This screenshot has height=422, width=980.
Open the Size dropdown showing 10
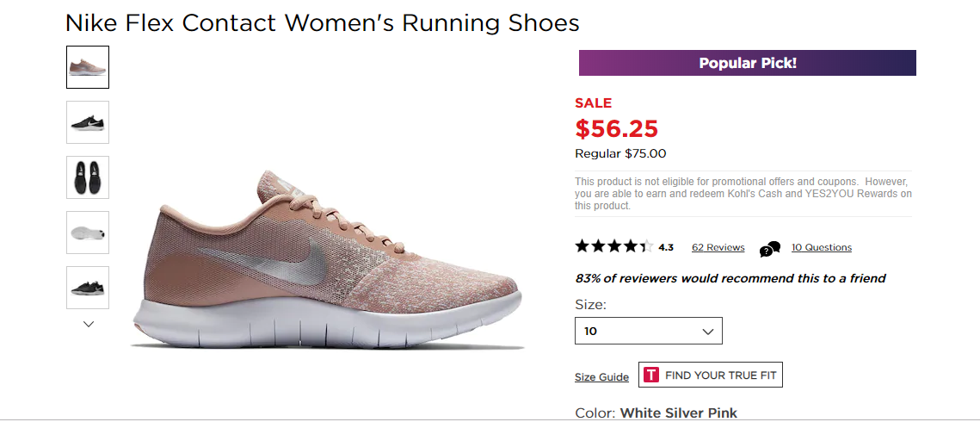click(x=648, y=332)
